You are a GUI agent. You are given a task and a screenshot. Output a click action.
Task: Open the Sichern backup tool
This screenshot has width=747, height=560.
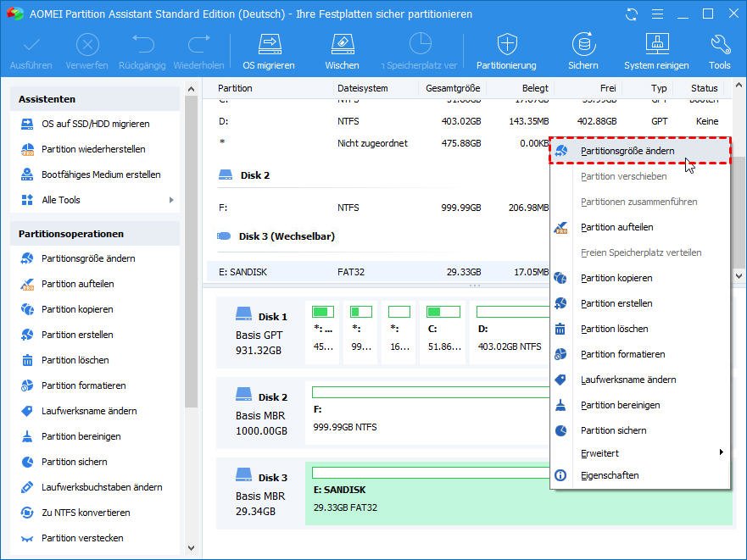pos(583,51)
